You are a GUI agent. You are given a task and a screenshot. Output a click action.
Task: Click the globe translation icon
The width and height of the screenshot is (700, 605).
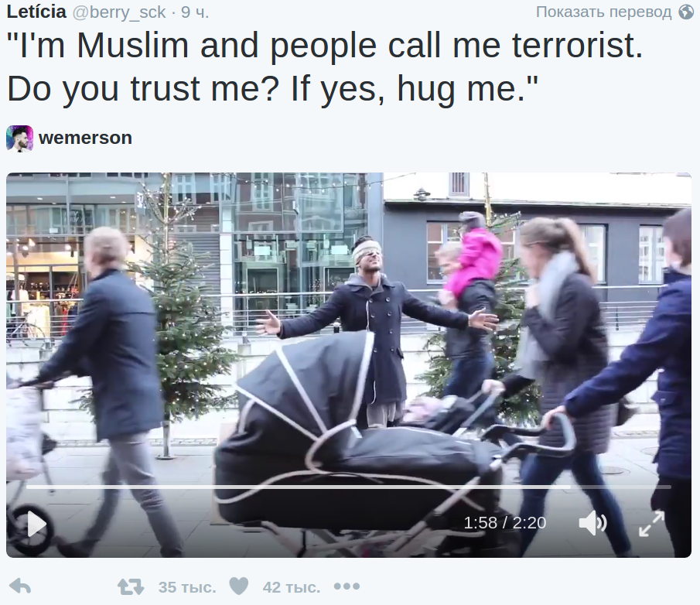pos(687,12)
